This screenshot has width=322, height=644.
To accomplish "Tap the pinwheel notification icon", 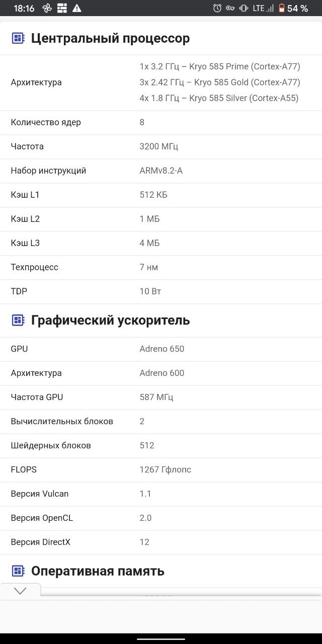I will (47, 8).
